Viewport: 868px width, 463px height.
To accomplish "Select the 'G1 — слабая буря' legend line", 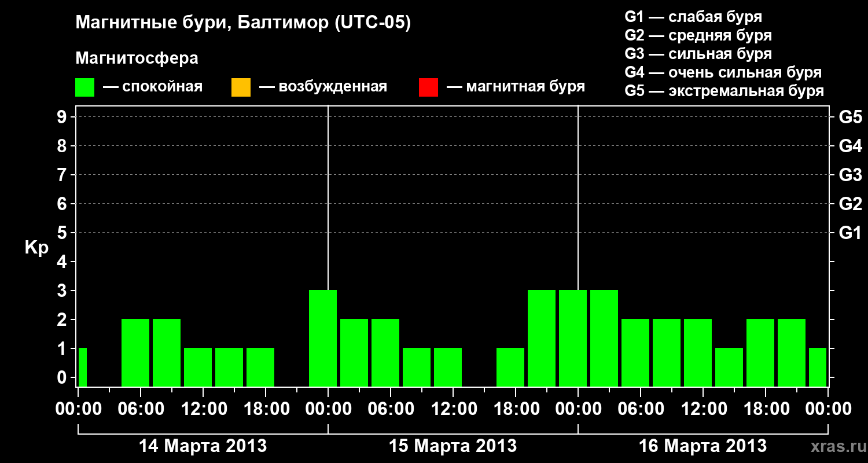I will coord(693,17).
